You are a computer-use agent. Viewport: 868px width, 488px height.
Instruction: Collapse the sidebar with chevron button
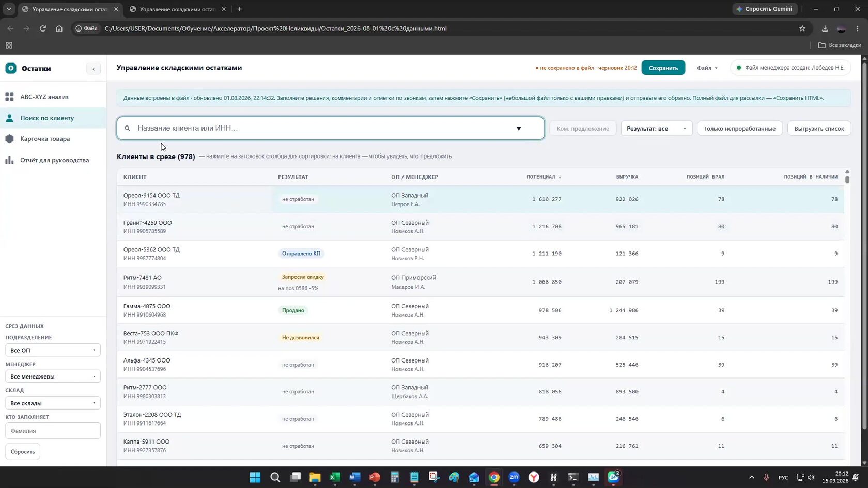(x=94, y=69)
